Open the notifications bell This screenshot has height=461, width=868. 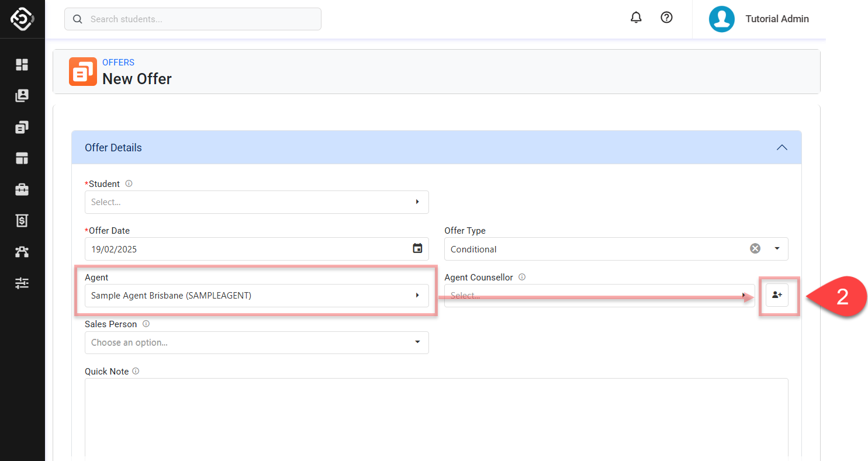point(636,18)
